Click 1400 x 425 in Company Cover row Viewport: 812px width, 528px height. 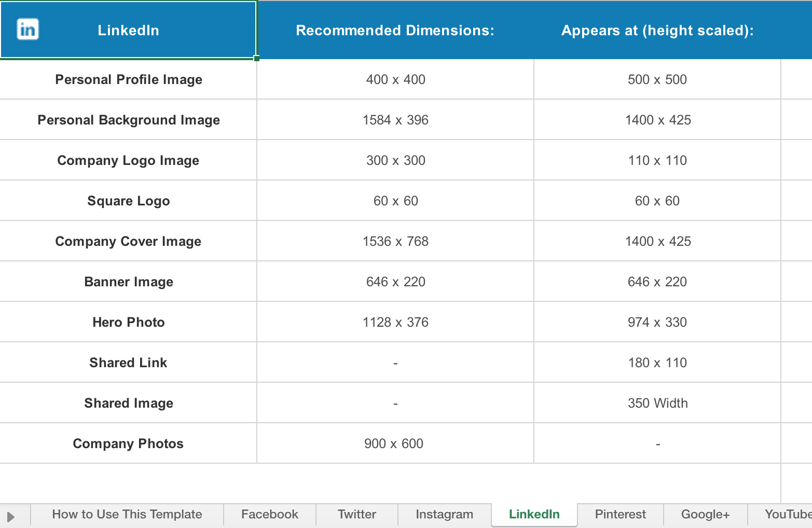point(657,241)
